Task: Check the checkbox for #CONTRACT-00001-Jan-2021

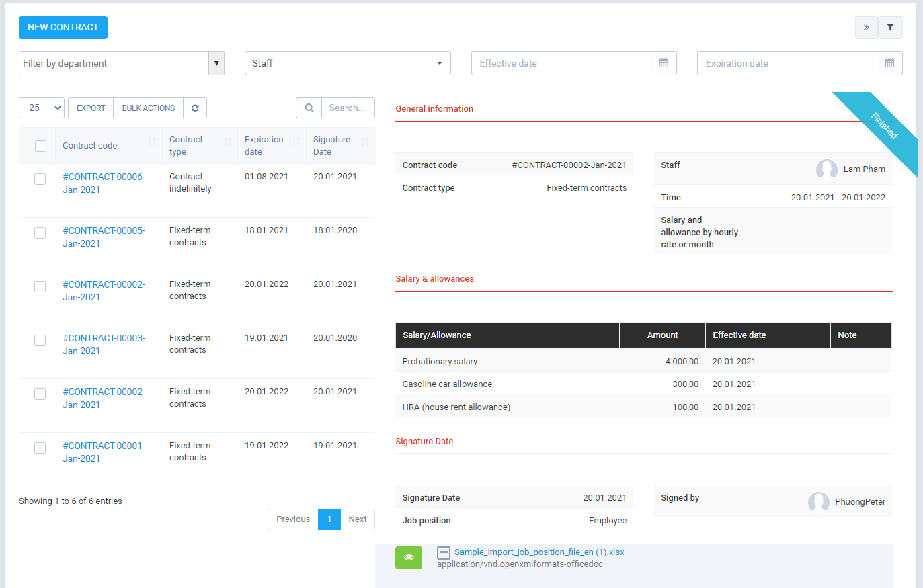Action: [x=40, y=448]
